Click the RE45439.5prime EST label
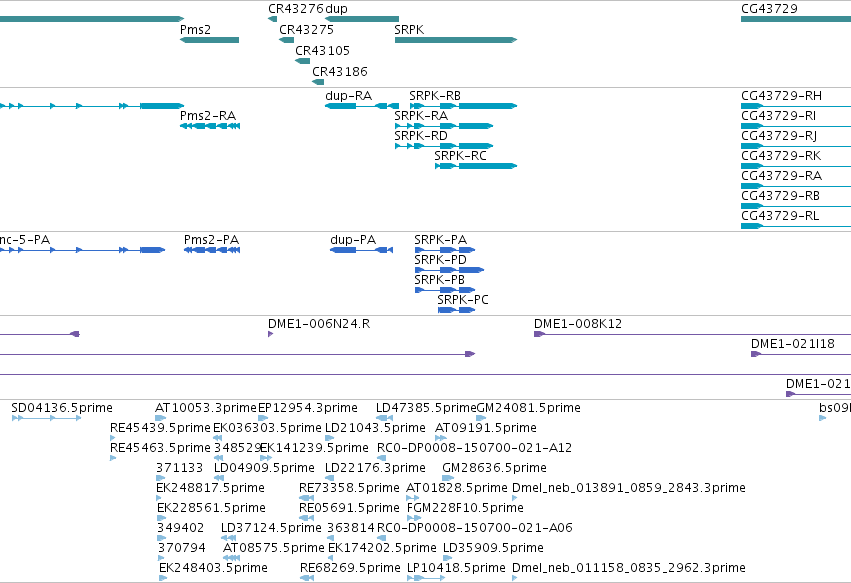The image size is (851, 583). pos(160,428)
